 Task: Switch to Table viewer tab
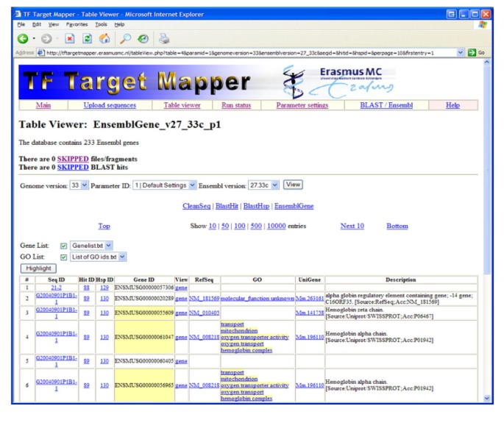[182, 105]
